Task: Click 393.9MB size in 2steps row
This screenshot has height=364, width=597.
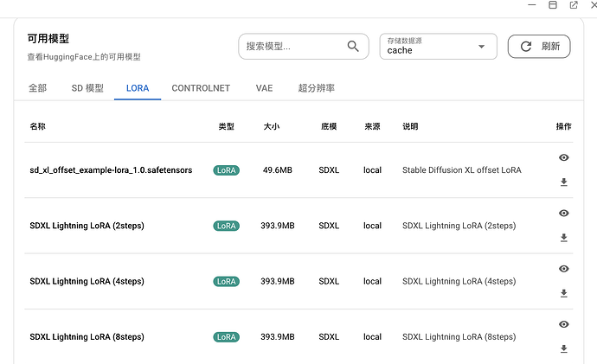Action: click(x=278, y=226)
